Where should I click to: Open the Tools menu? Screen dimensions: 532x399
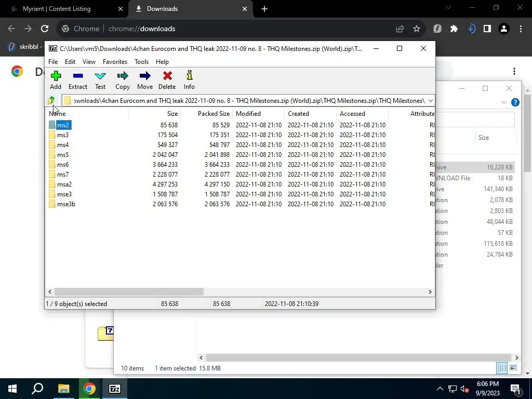coord(141,62)
